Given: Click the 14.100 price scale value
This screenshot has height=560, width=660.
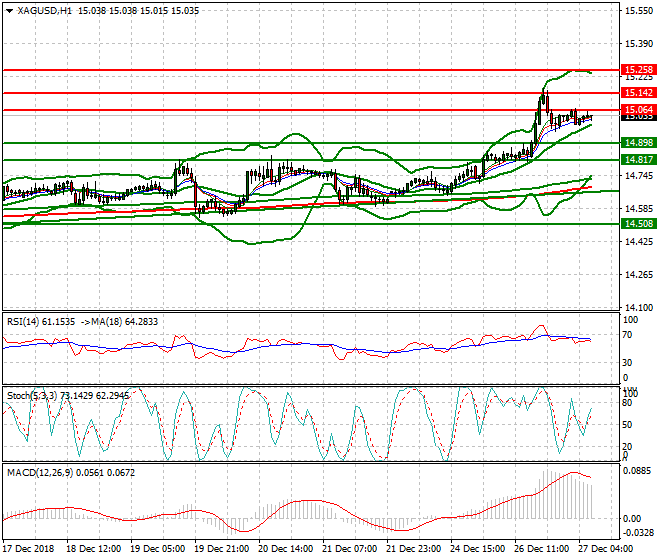Looking at the screenshot, I should coord(639,308).
